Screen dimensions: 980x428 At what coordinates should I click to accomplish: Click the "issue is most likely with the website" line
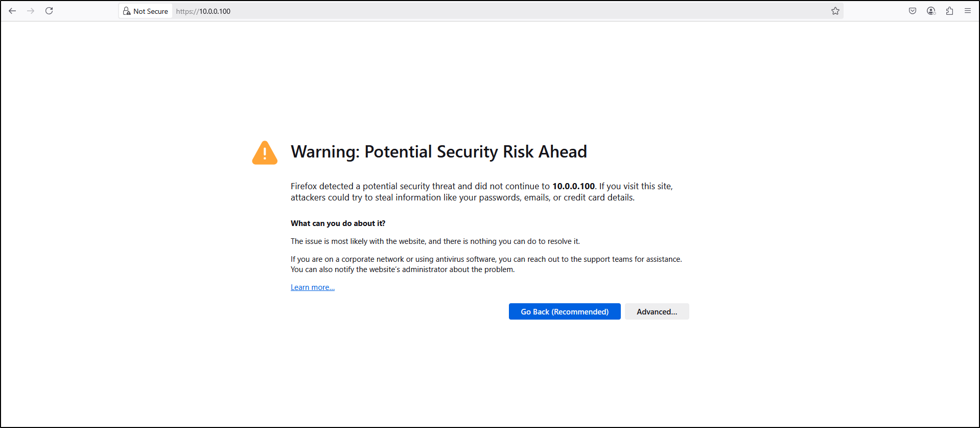point(435,241)
